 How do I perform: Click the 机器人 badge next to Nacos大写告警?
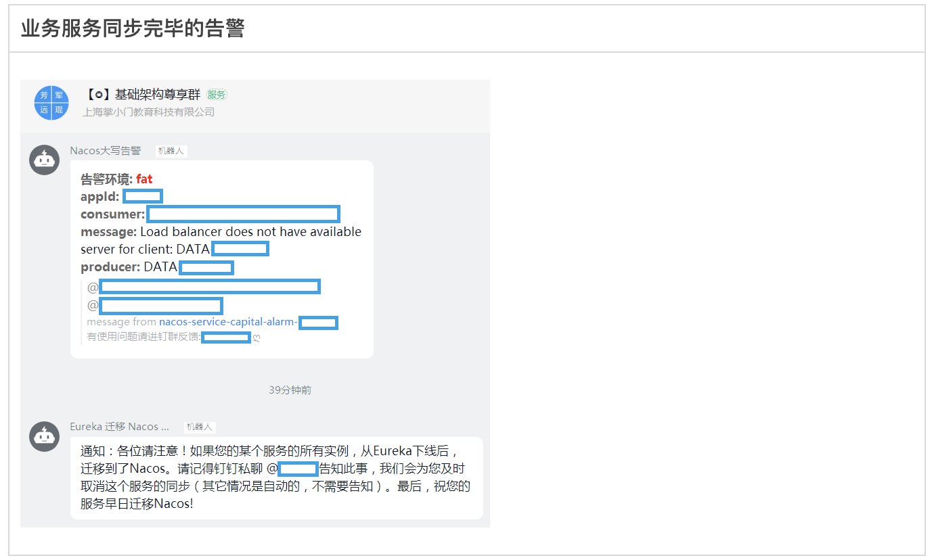coord(171,151)
